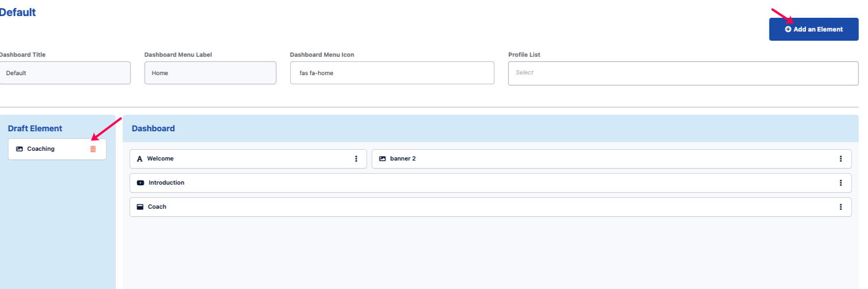Open three-dot menu for banner 2 element

coord(840,159)
